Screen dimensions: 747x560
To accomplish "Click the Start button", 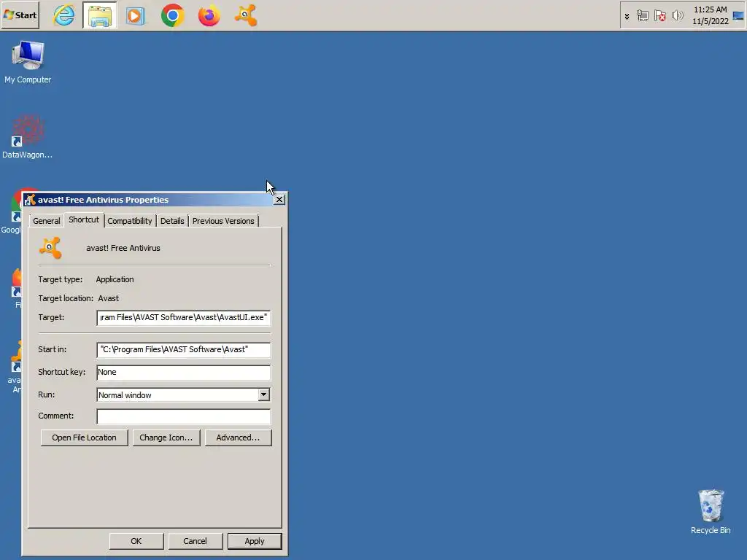I will [x=20, y=15].
